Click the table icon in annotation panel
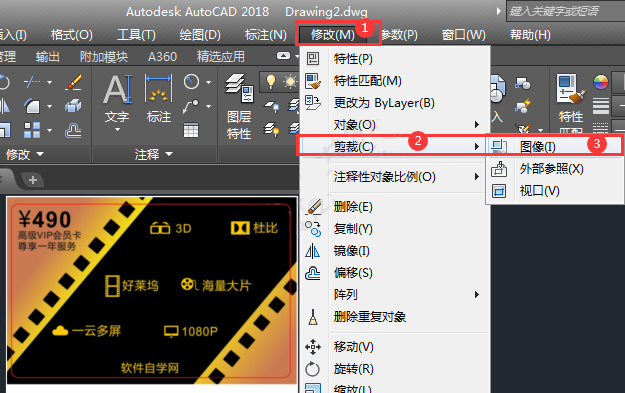The height and width of the screenshot is (393, 625). click(x=191, y=130)
